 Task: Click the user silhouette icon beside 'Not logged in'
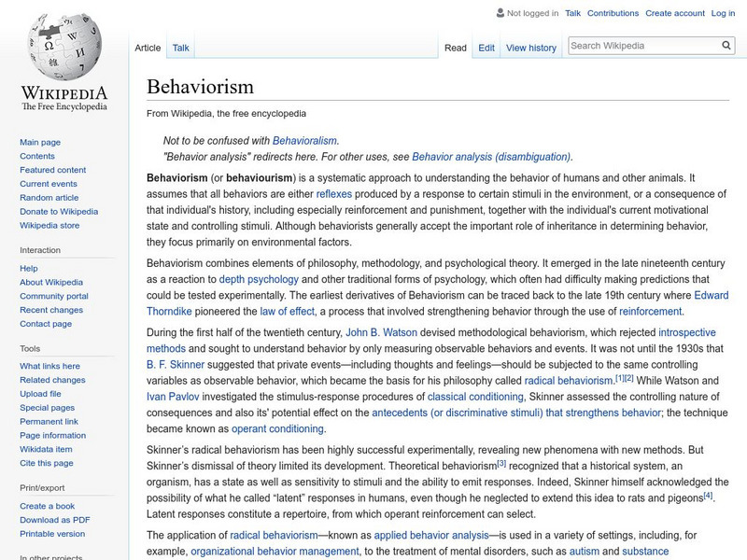pyautogui.click(x=500, y=13)
